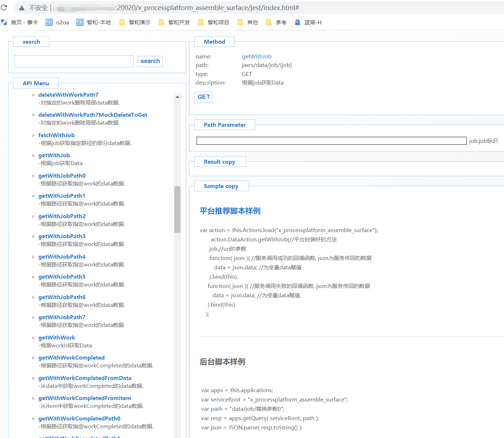
Task: Click the search button
Action: (150, 61)
